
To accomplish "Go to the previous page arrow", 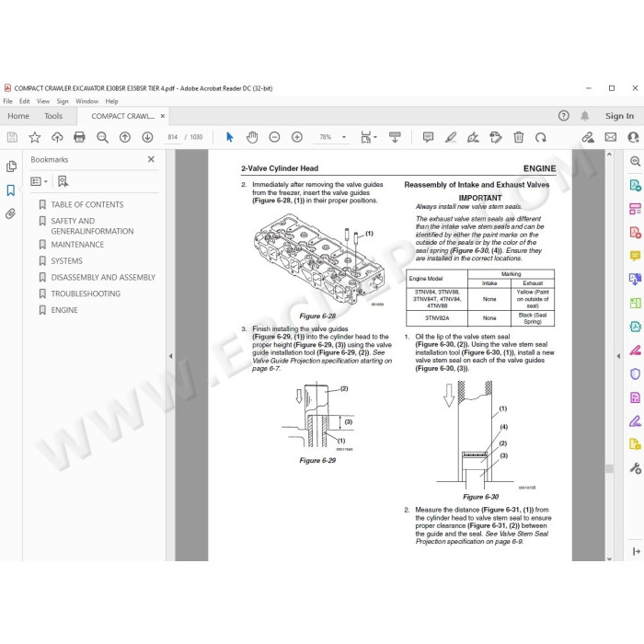I will [x=125, y=137].
